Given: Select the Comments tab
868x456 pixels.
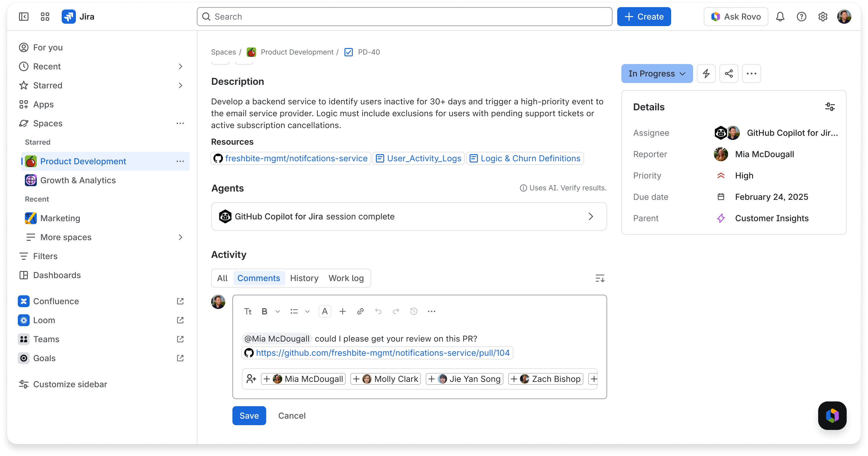Looking at the screenshot, I should pyautogui.click(x=259, y=278).
